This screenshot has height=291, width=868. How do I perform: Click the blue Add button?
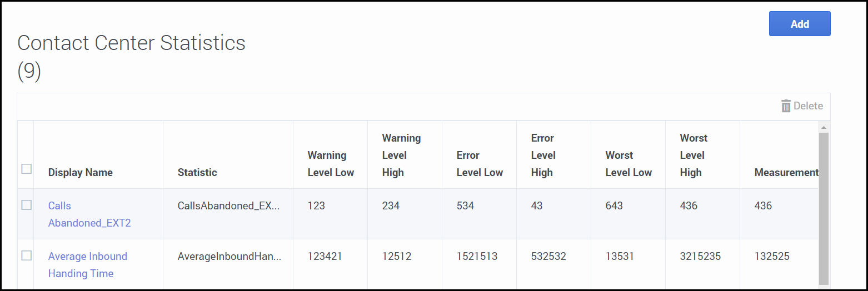point(799,24)
